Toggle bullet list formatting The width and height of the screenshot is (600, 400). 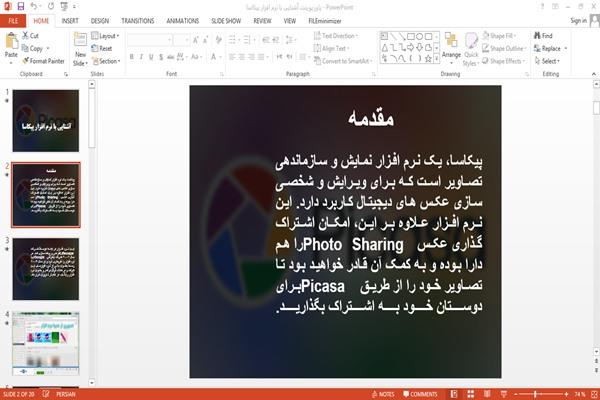coord(233,39)
